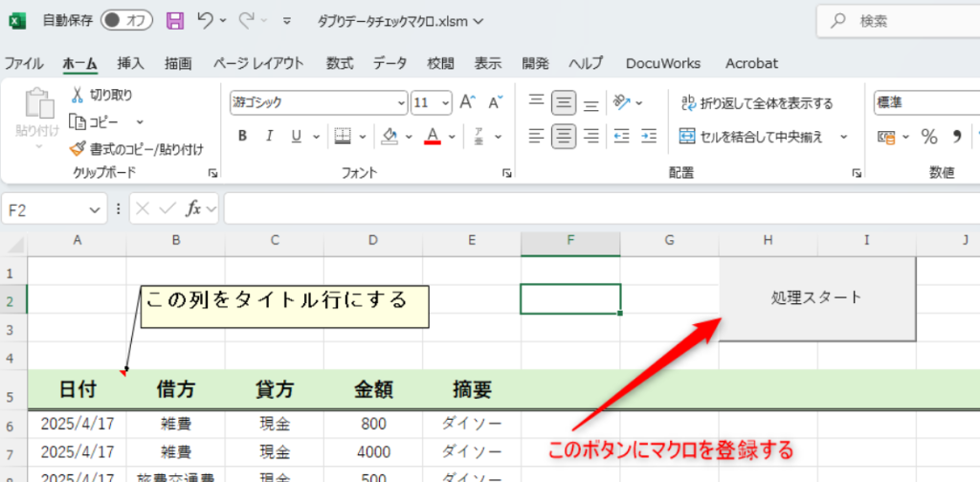This screenshot has height=482, width=980.
Task: Click the font color red A swatch
Action: (x=432, y=136)
